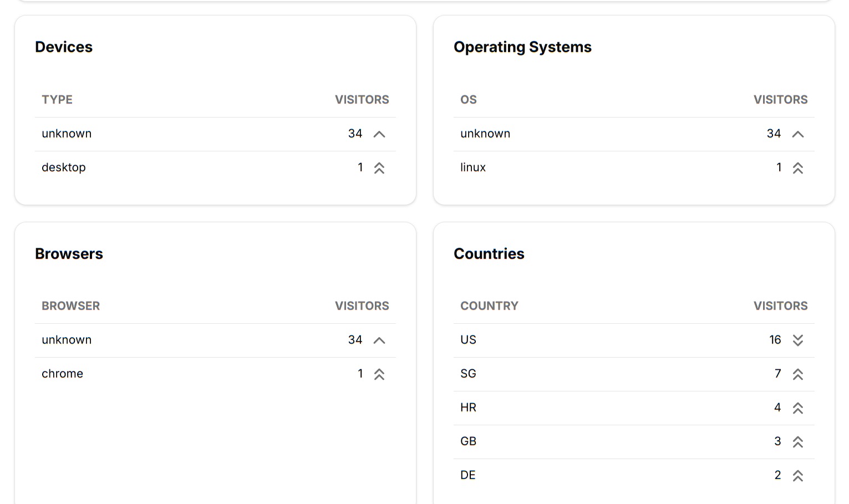Click the trend arrow in the linux row
Image resolution: width=849 pixels, height=504 pixels.
pyautogui.click(x=797, y=168)
